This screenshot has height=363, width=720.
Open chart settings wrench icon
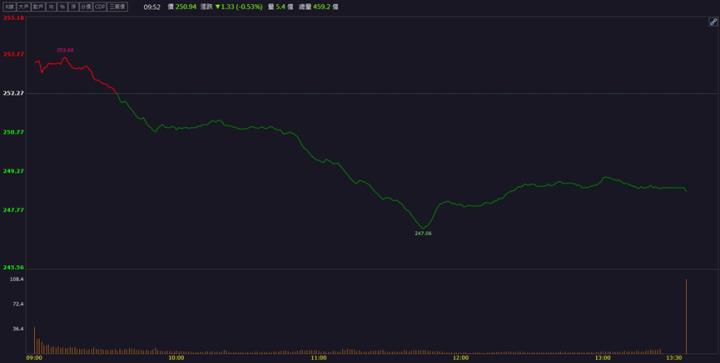[713, 22]
